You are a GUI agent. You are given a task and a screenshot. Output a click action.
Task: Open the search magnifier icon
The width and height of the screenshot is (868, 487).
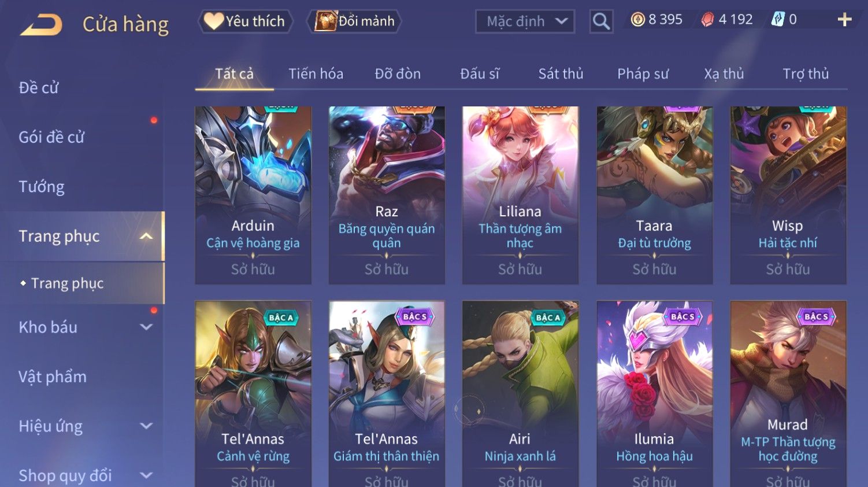tap(601, 21)
